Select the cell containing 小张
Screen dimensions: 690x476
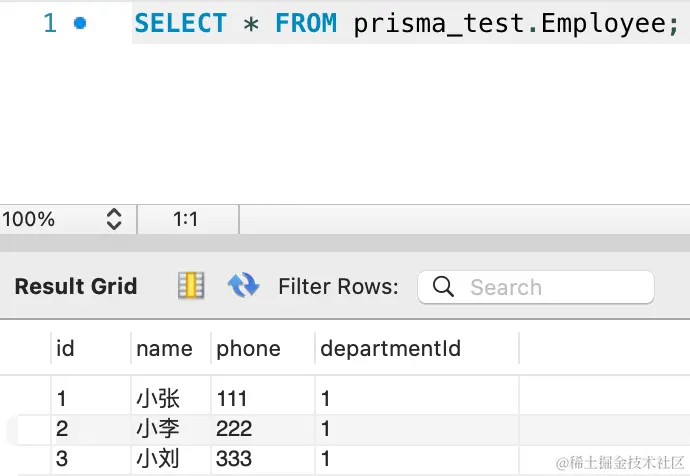coord(157,399)
